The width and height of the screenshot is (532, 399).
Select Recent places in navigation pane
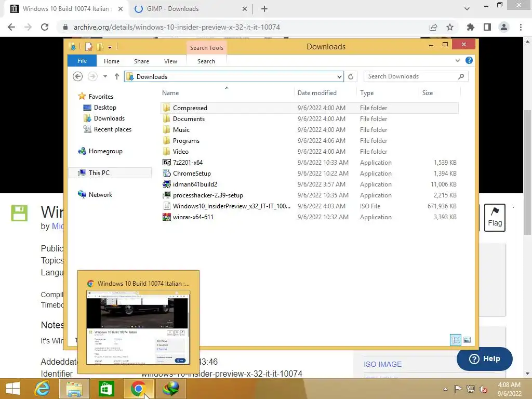click(x=112, y=129)
